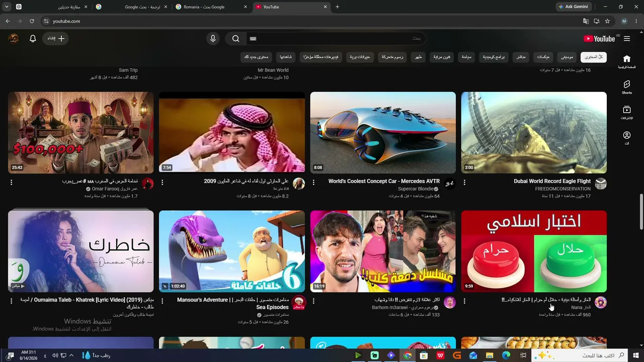Open Mansour's Adventure Sea Episodes title
This screenshot has width=644, height=362.
(x=233, y=303)
